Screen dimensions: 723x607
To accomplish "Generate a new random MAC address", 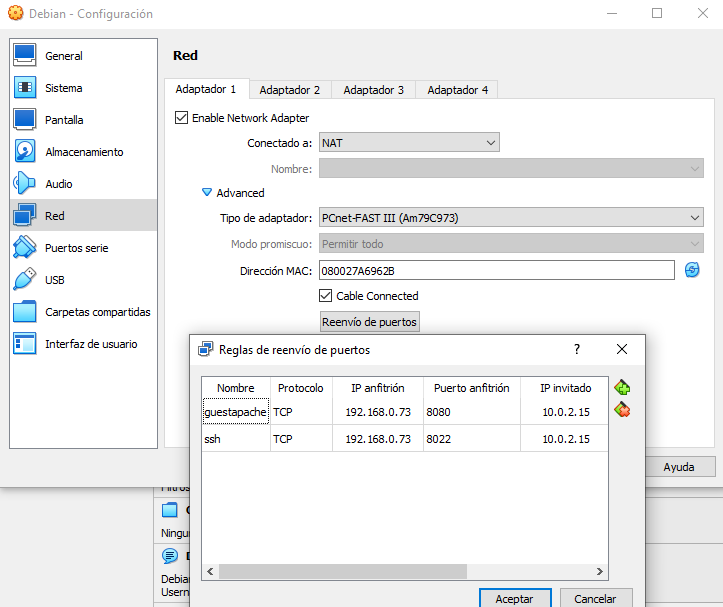I will coord(692,270).
